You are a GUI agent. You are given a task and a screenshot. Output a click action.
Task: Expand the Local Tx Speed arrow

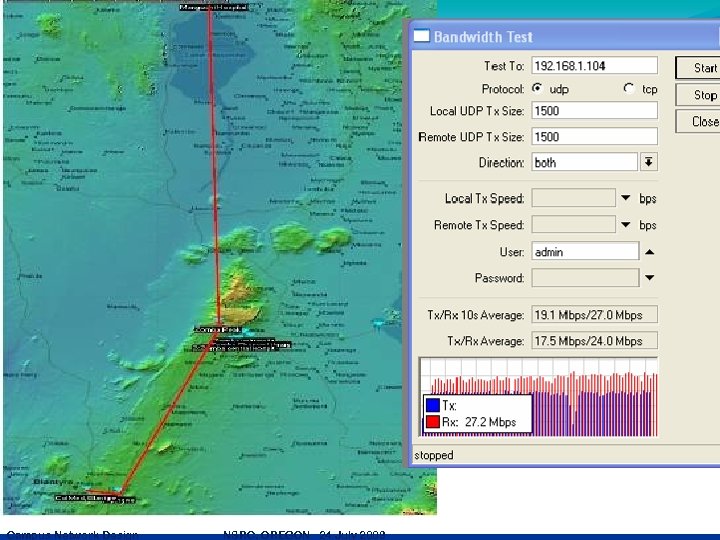pos(626,198)
